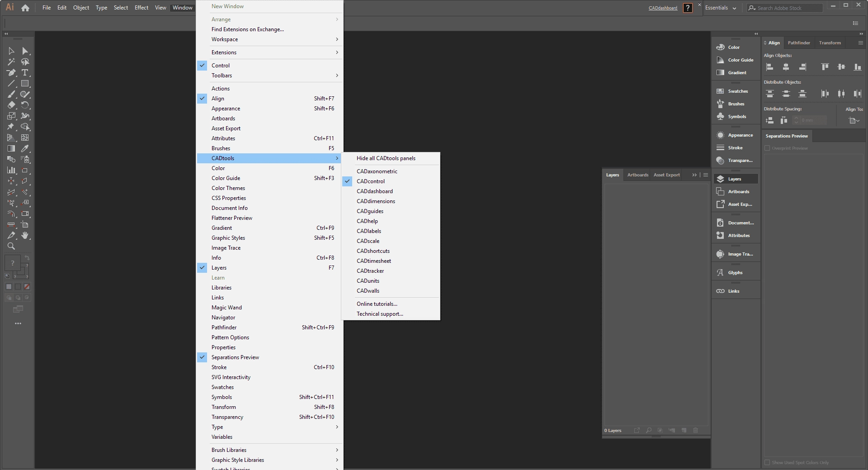Select the Eyedropper tool
This screenshot has height=470, width=868.
point(26,148)
